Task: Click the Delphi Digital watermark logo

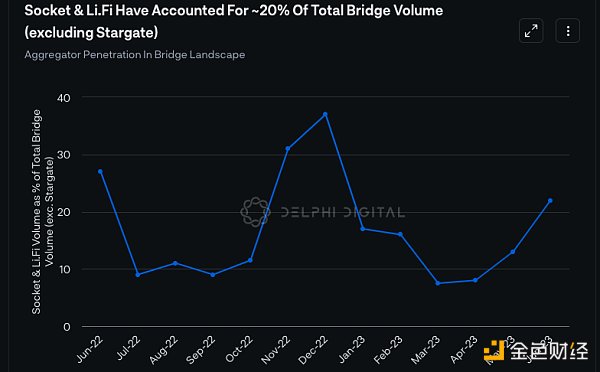Action: point(255,212)
